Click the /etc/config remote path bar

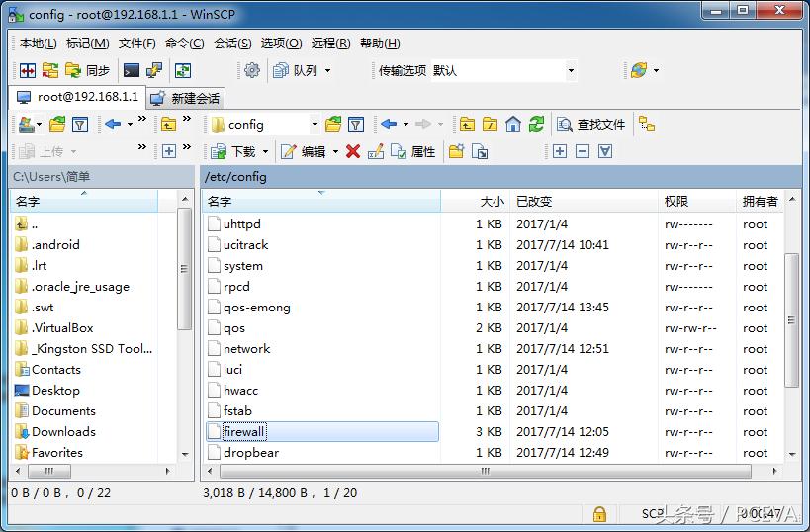[x=501, y=177]
